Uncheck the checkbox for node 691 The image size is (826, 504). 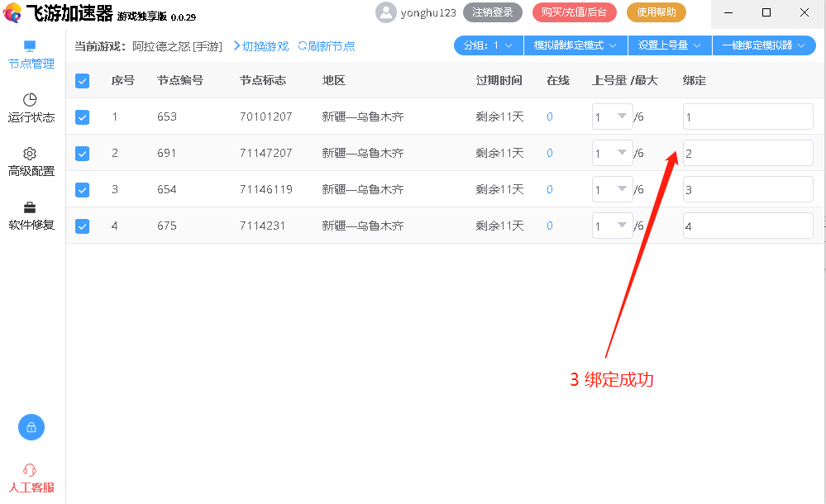82,153
